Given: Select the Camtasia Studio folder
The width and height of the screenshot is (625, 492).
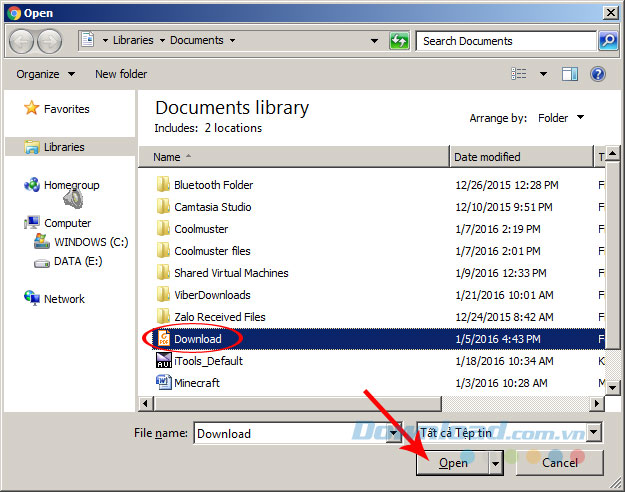Looking at the screenshot, I should 212,207.
